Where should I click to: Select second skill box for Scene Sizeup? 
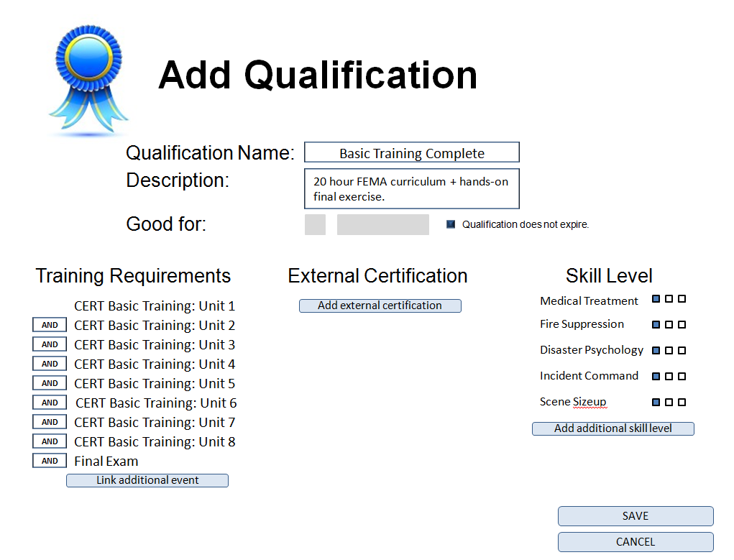669,402
